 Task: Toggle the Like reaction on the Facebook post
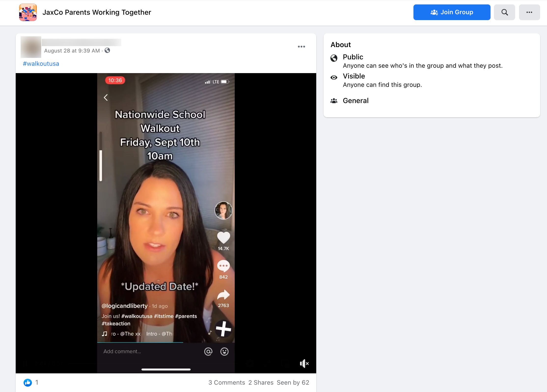(x=27, y=382)
